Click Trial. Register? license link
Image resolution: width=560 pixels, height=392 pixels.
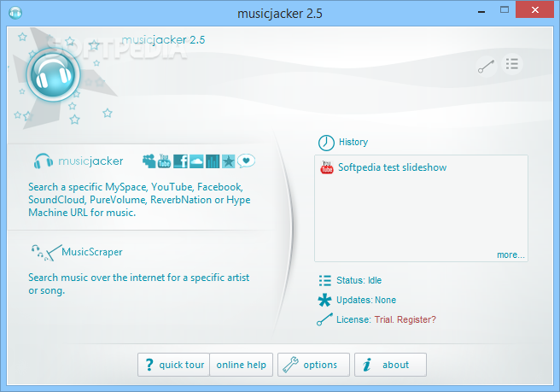[x=405, y=319]
